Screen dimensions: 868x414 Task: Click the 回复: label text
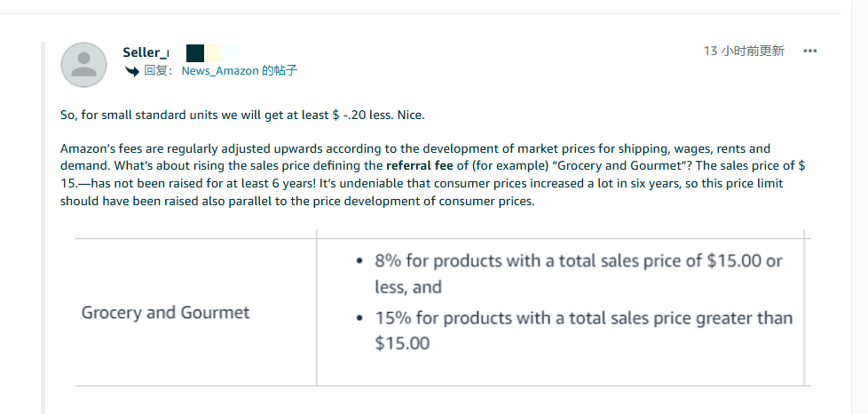click(159, 70)
